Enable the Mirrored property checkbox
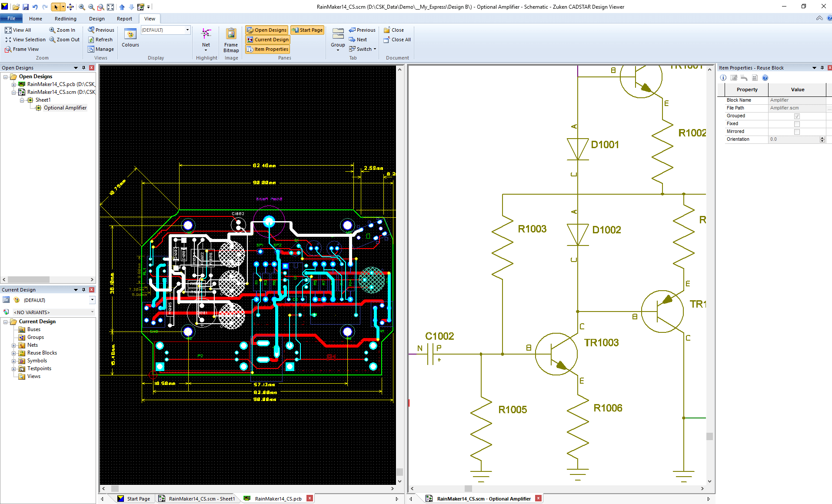Viewport: 832px width, 504px height. (x=797, y=131)
